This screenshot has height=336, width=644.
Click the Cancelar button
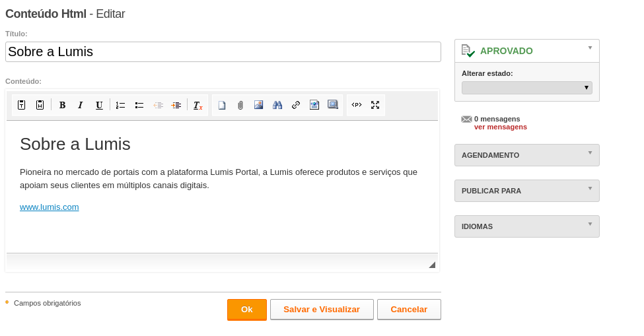[409, 310]
